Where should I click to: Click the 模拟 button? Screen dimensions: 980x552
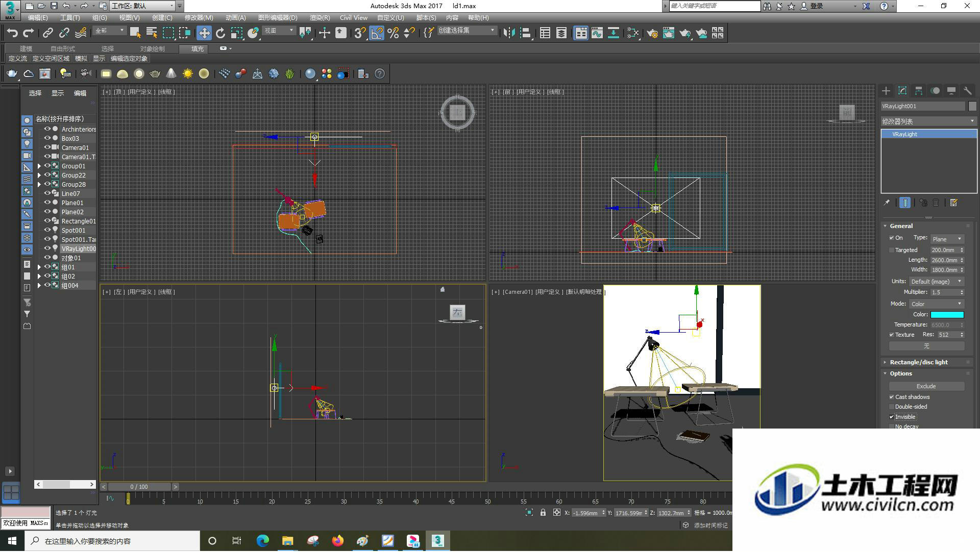[81, 59]
